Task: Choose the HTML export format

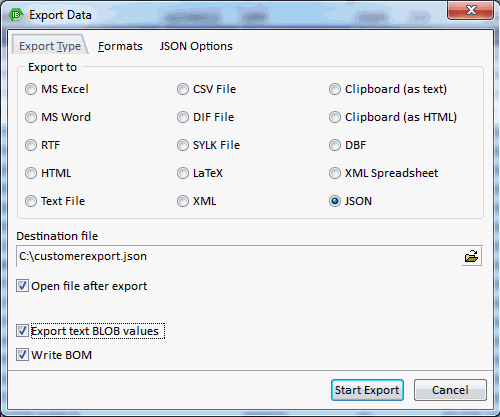Action: (x=31, y=173)
